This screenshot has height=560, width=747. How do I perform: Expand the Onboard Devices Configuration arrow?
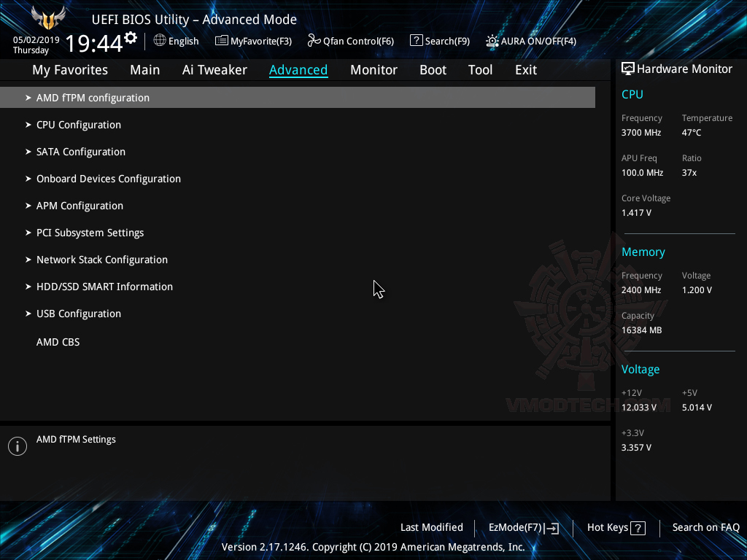tap(28, 179)
